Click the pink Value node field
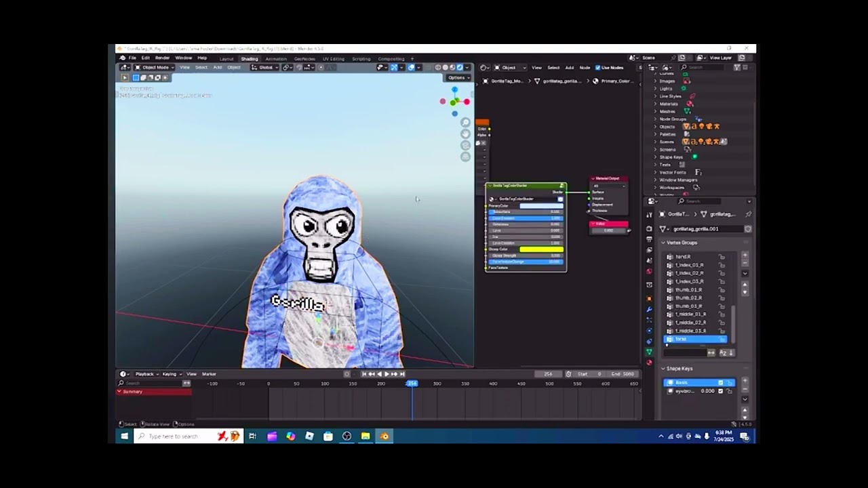Image resolution: width=868 pixels, height=488 pixels. coord(608,230)
